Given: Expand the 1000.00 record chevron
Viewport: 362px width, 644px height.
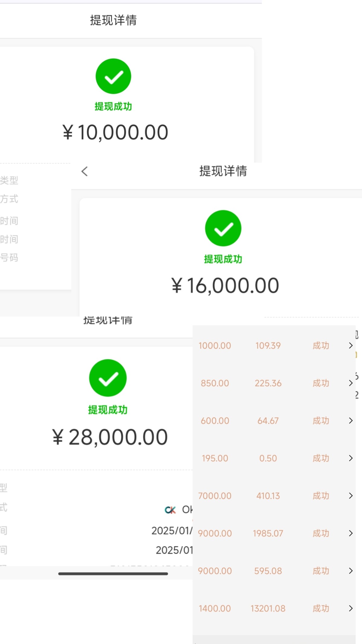Looking at the screenshot, I should tap(351, 346).
